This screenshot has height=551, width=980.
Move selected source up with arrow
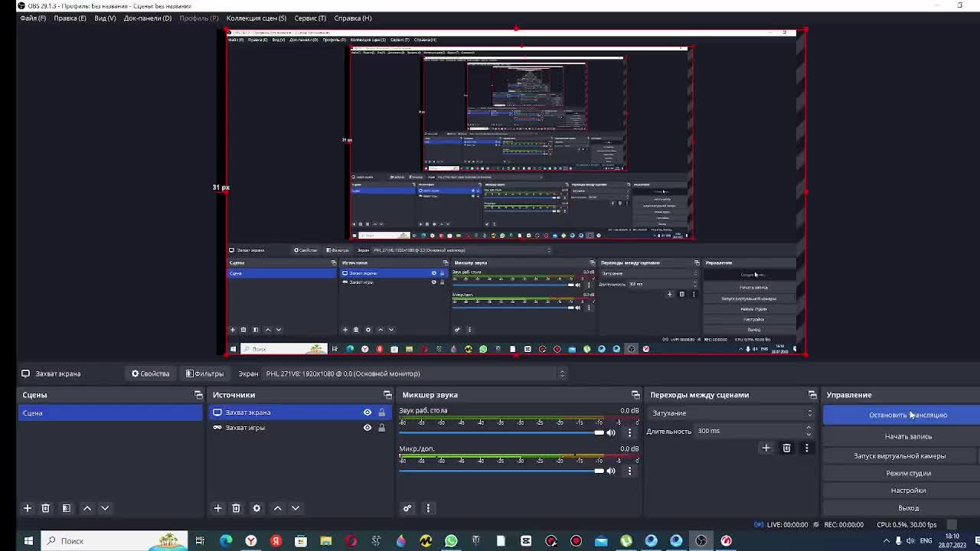(x=277, y=508)
